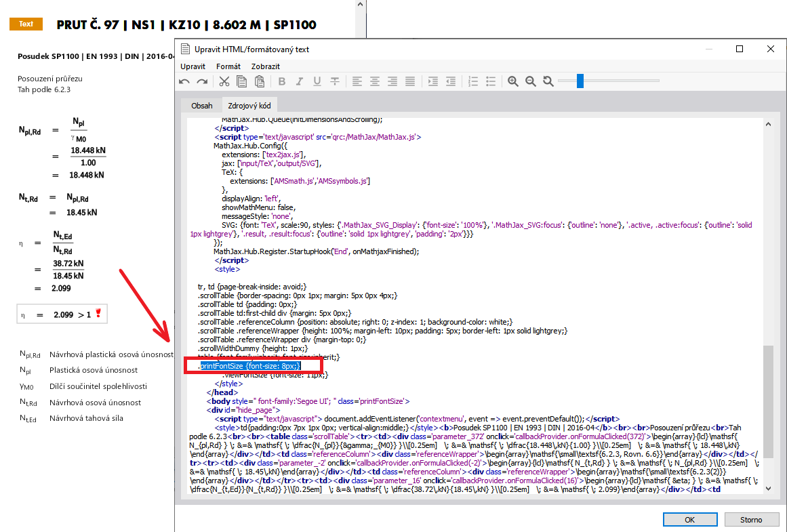
Task: Switch to the Obsah tab
Action: pos(202,106)
